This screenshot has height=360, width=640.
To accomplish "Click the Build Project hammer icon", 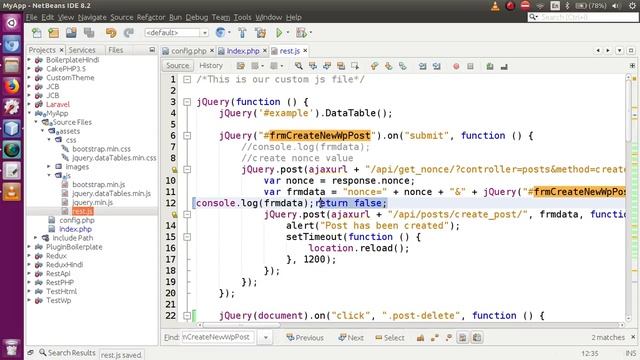I will tap(242, 33).
